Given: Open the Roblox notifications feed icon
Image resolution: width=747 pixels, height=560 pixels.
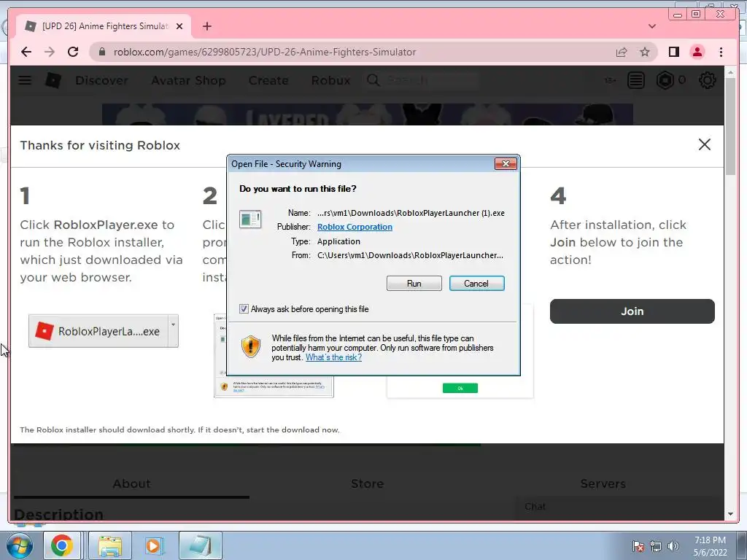Looking at the screenshot, I should (x=635, y=80).
